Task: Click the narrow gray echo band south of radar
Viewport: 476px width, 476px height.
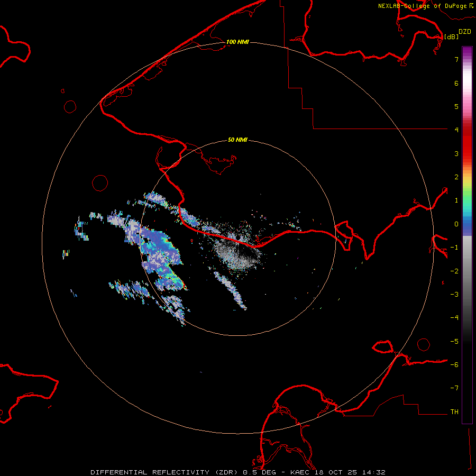Action: [231, 290]
